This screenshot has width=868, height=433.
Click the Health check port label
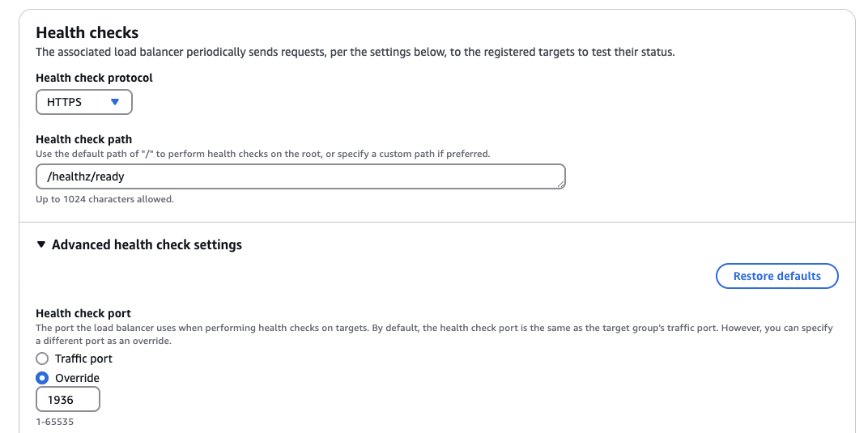[83, 313]
